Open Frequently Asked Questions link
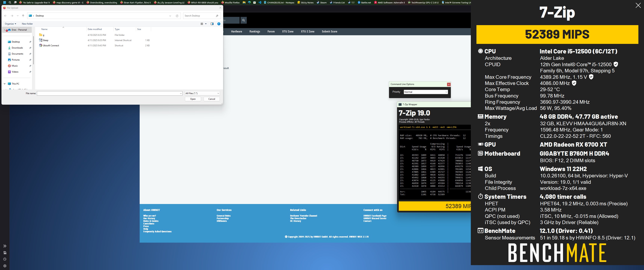Screen dimensions: 644x270 [x=157, y=231]
